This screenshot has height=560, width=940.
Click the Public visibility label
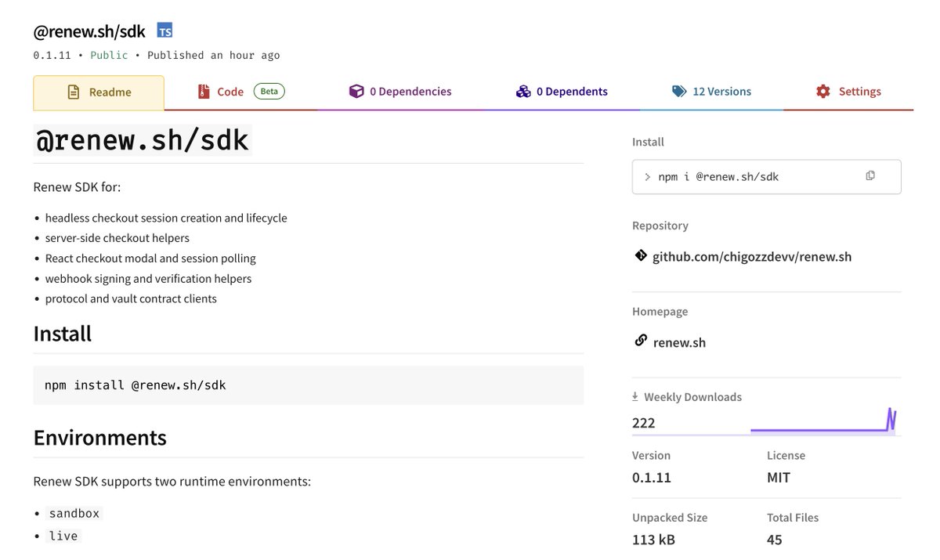(x=110, y=56)
